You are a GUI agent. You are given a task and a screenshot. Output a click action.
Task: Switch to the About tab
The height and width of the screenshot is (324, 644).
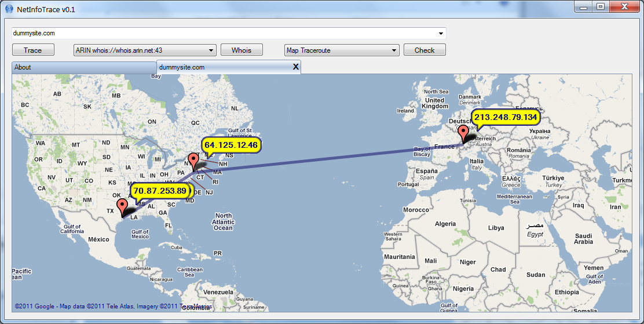(x=83, y=67)
